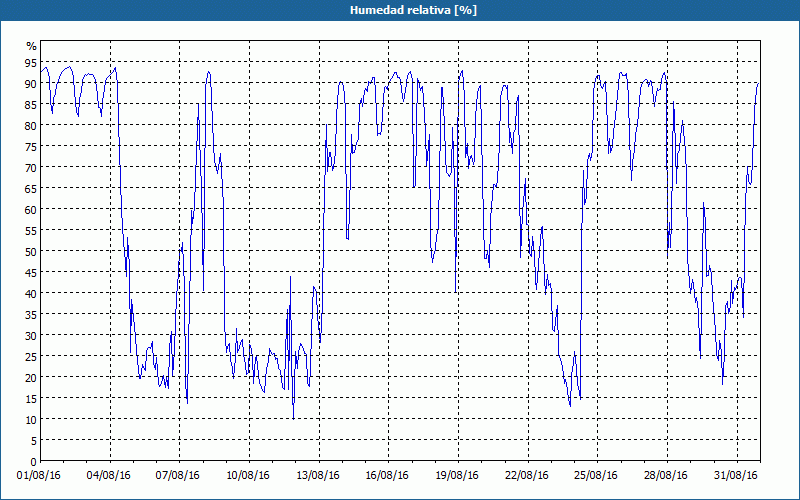Click the y-axis value 95

tap(31, 62)
